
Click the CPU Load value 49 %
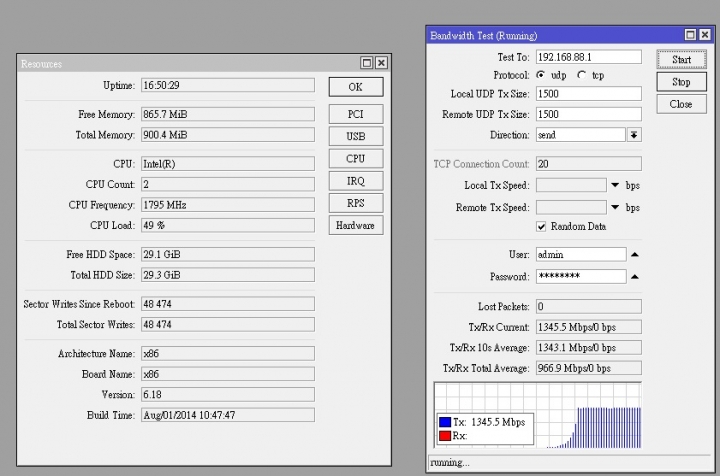pos(228,225)
